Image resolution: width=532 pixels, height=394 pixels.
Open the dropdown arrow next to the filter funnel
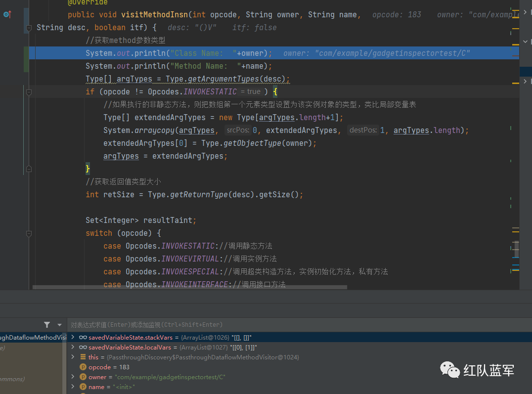pyautogui.click(x=59, y=325)
